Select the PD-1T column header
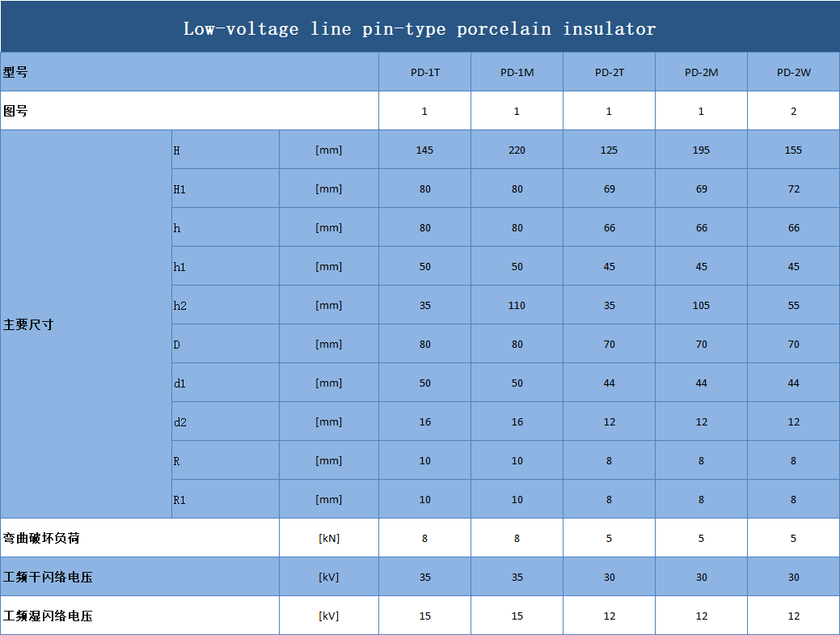The width and height of the screenshot is (840, 635). [x=424, y=72]
